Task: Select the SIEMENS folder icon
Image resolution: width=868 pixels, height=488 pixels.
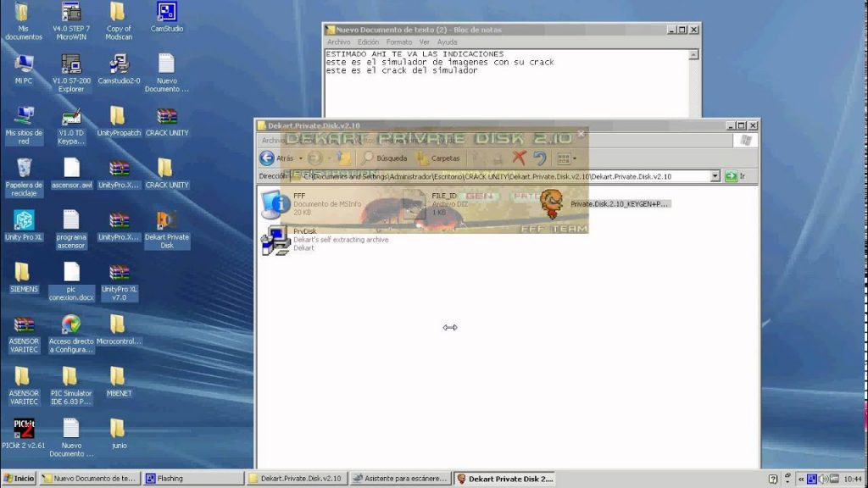Action: 23,277
